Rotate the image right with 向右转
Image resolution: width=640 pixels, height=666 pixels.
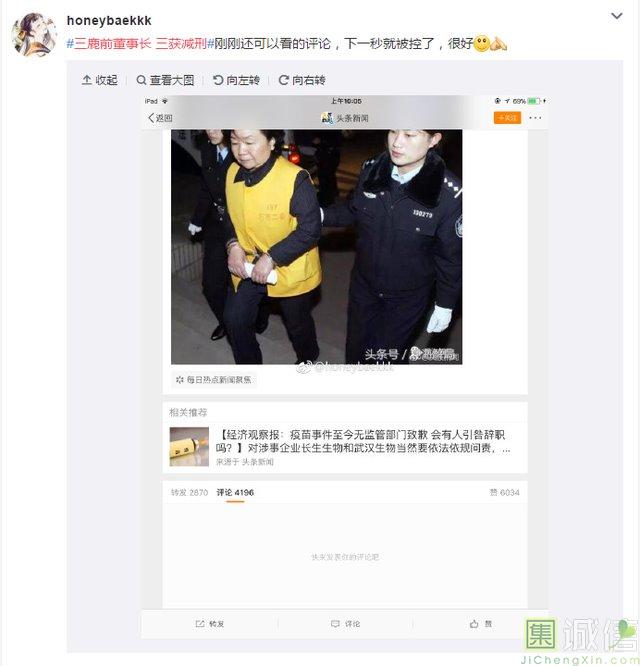click(x=302, y=80)
